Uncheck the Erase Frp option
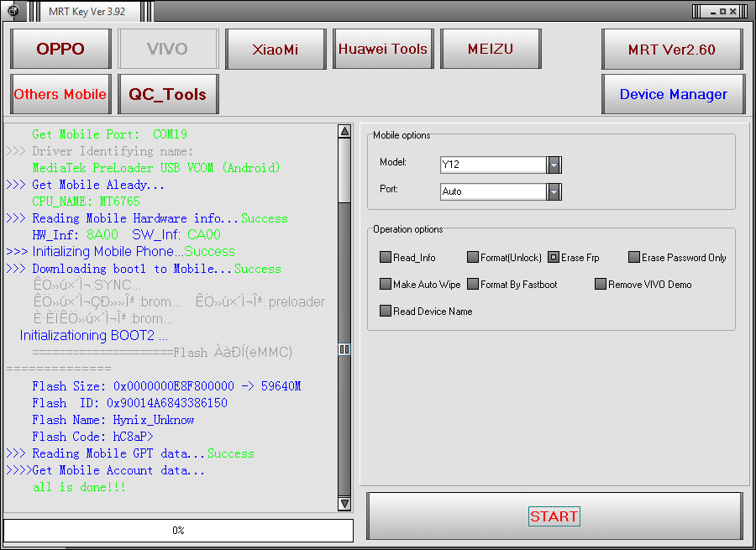Screen dimensions: 756x550 (554, 257)
